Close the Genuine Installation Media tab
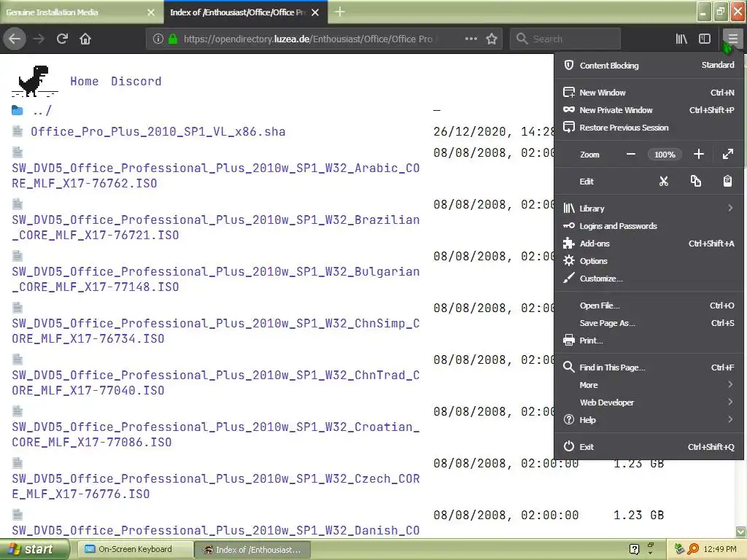 (x=151, y=12)
